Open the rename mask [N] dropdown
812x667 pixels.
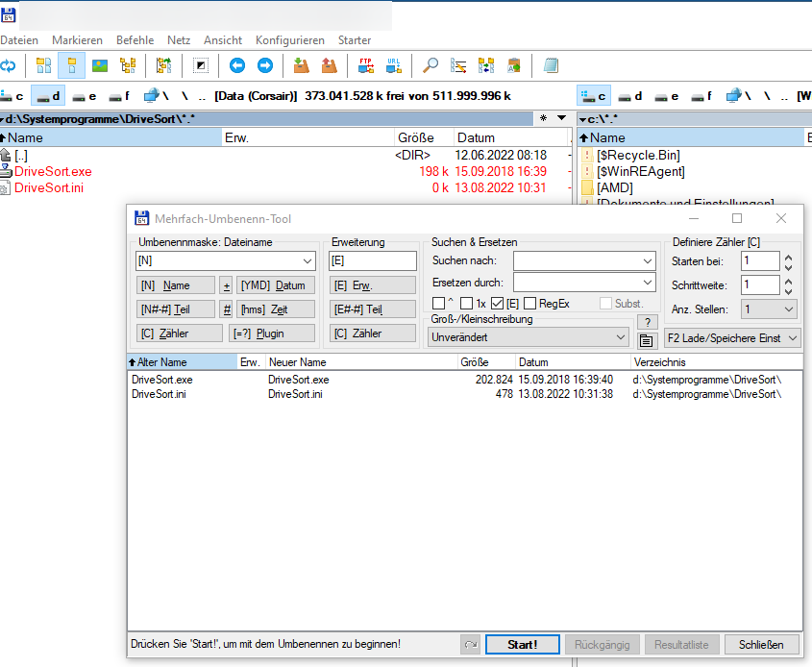pyautogui.click(x=308, y=261)
